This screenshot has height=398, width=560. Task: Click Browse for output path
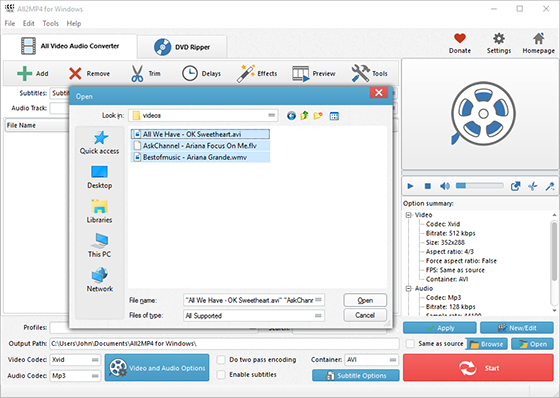point(486,344)
